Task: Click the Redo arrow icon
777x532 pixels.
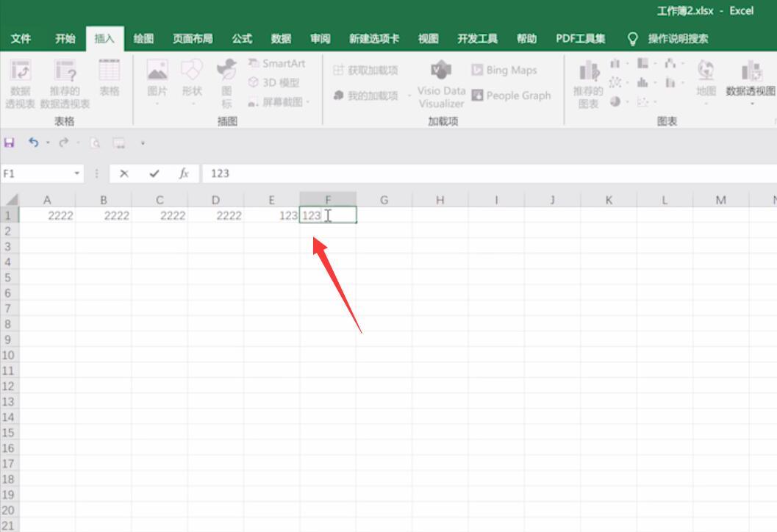Action: [63, 143]
